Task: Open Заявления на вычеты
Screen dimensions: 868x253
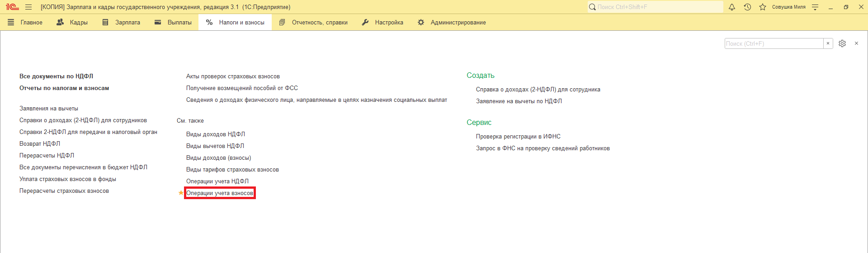Action: coord(49,108)
